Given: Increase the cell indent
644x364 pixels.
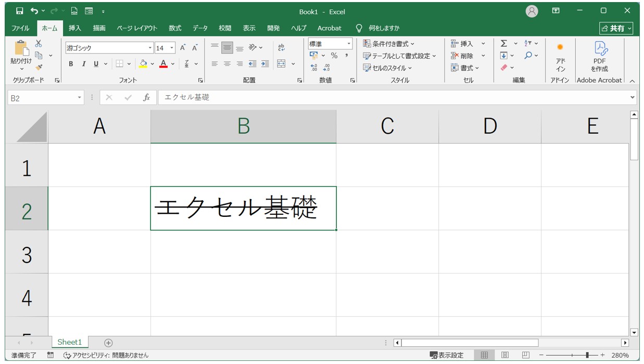Looking at the screenshot, I should click(x=265, y=64).
